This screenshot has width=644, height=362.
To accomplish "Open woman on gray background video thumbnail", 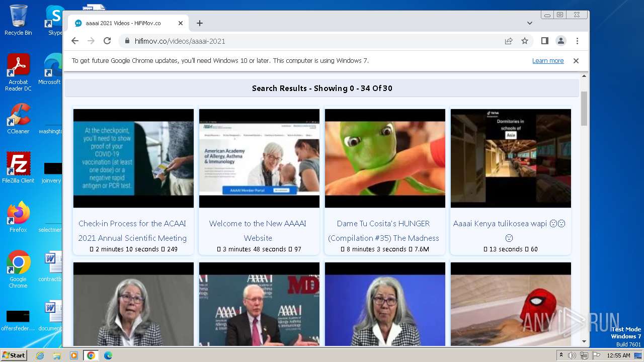I will click(133, 304).
